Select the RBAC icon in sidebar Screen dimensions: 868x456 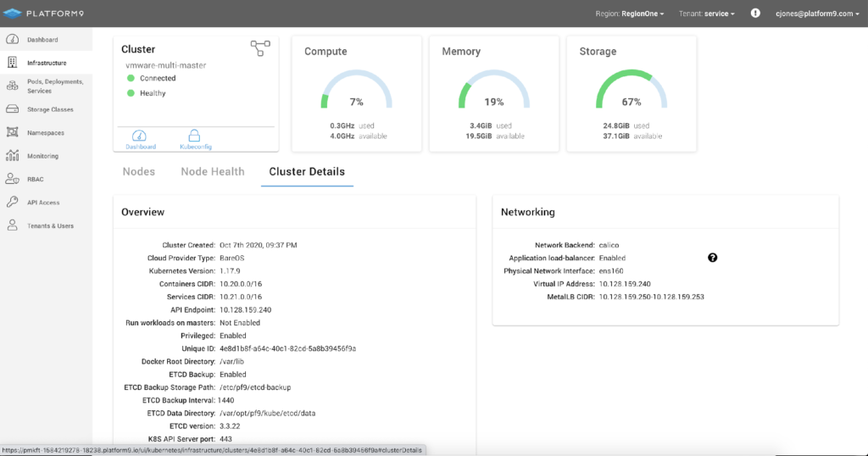coord(12,179)
